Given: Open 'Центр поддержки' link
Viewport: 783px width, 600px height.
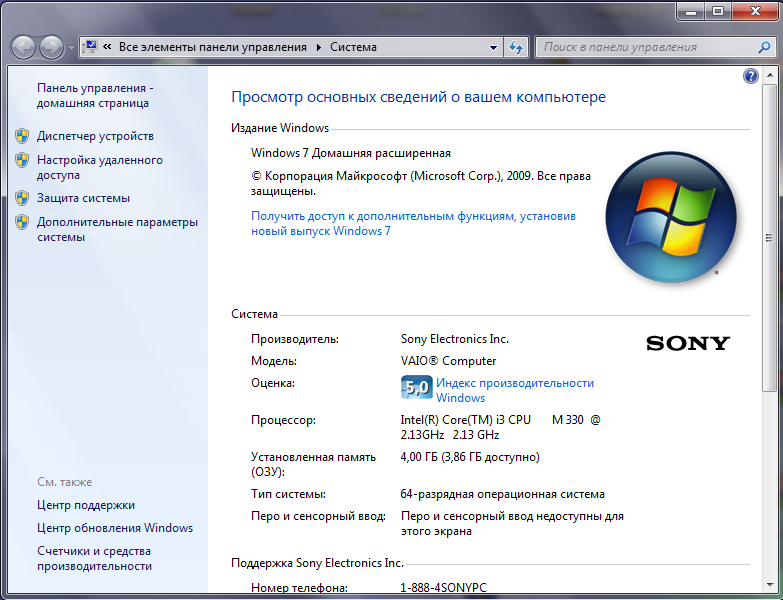Looking at the screenshot, I should (x=86, y=505).
